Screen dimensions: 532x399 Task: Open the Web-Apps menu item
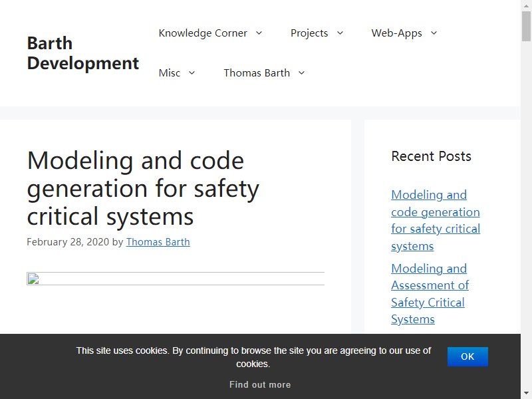click(x=396, y=33)
